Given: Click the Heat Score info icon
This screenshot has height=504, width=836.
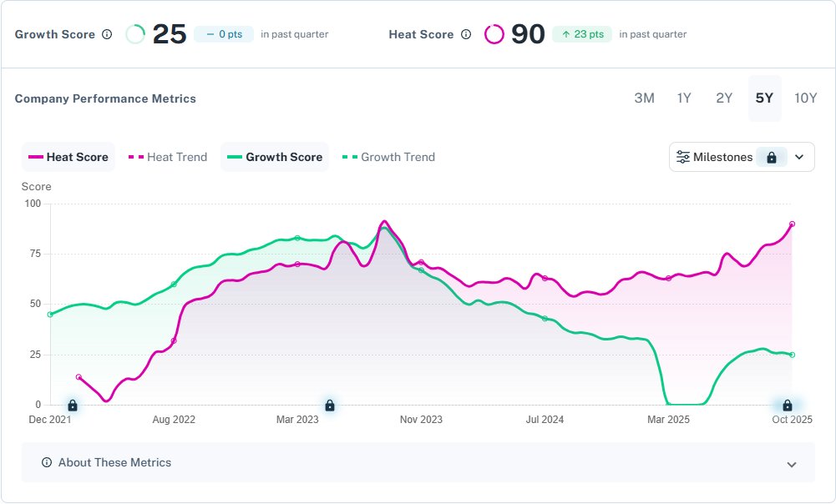Looking at the screenshot, I should tap(466, 35).
